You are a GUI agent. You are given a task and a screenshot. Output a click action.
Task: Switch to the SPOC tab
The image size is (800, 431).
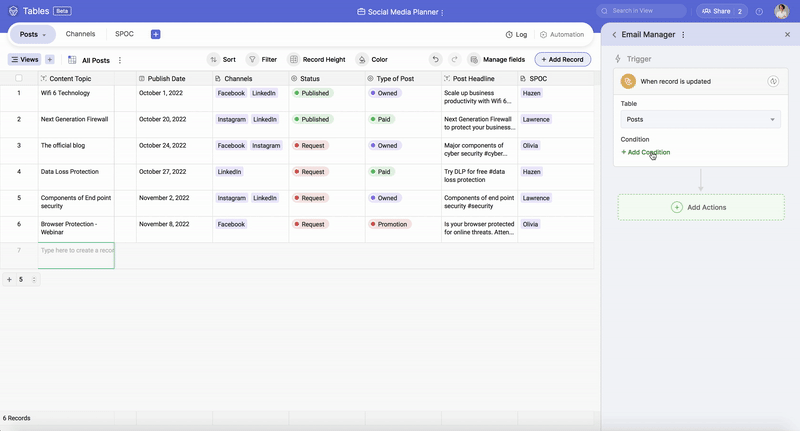coord(124,34)
